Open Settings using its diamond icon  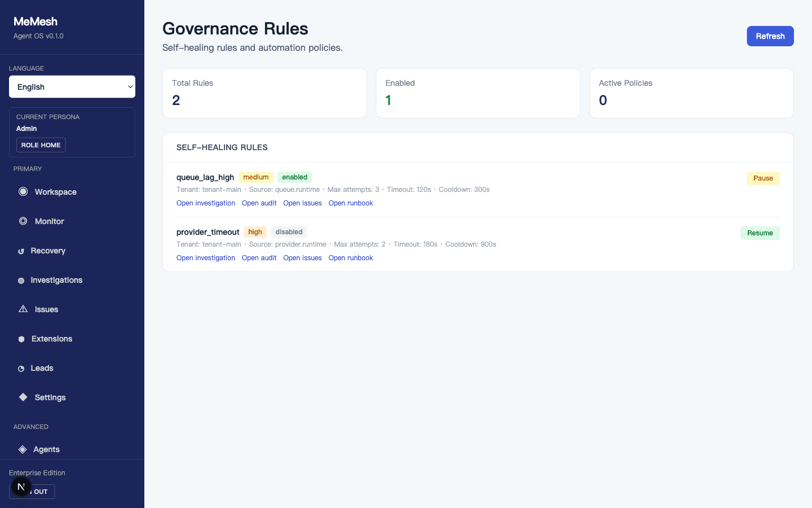click(x=23, y=397)
